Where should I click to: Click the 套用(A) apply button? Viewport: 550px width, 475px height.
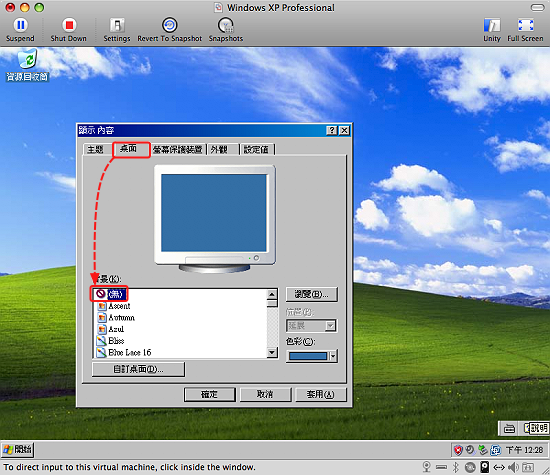click(x=321, y=395)
